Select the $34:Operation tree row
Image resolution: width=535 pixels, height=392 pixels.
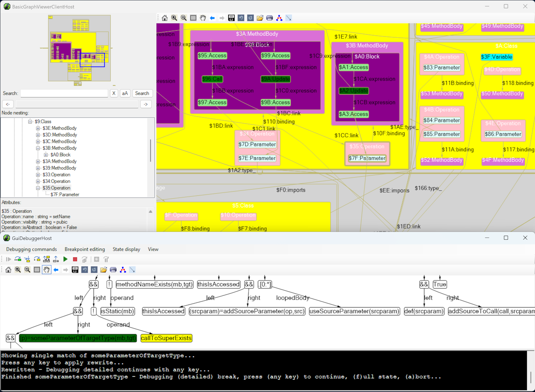pos(56,181)
